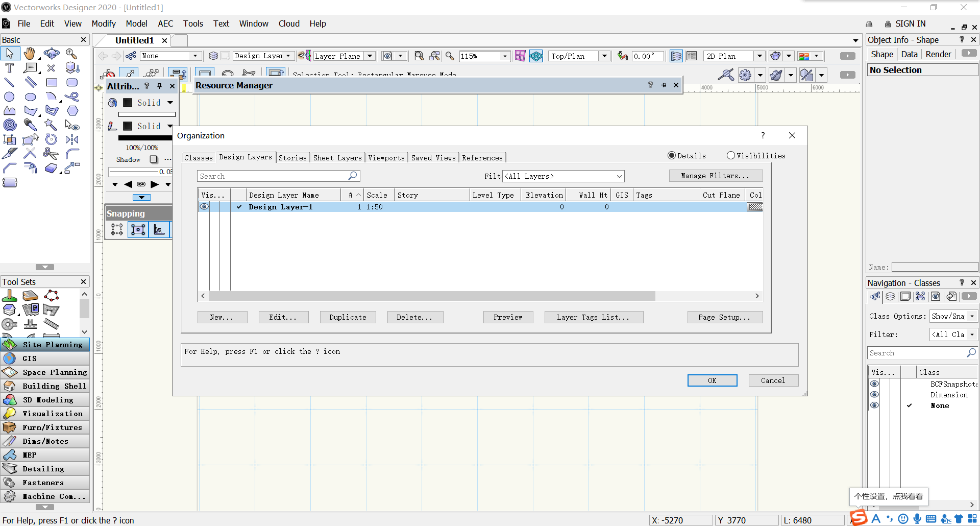Toggle visibility of BCFSnapshots class
980x526 pixels.
pos(874,384)
